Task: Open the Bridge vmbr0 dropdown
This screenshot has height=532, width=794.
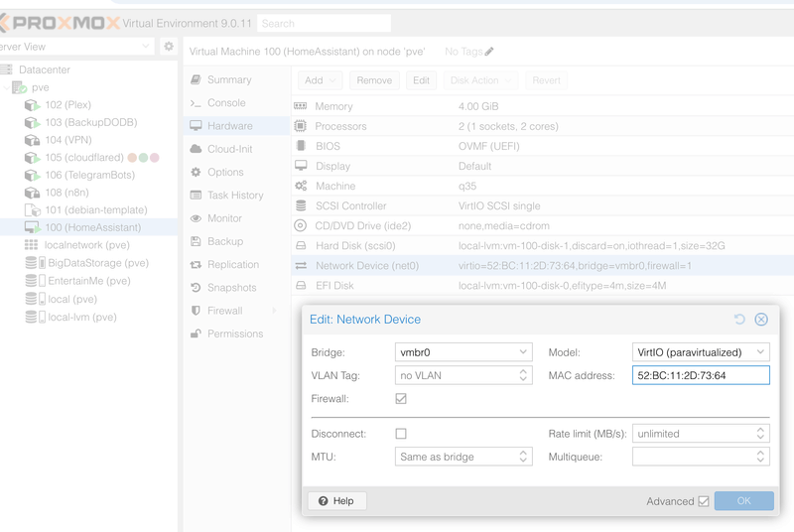Action: tap(523, 351)
